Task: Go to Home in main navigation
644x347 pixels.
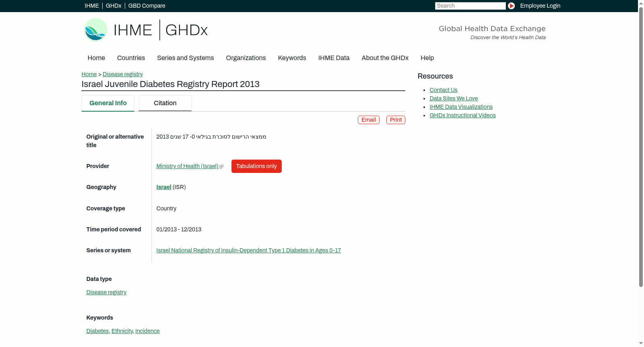Action: [96, 58]
